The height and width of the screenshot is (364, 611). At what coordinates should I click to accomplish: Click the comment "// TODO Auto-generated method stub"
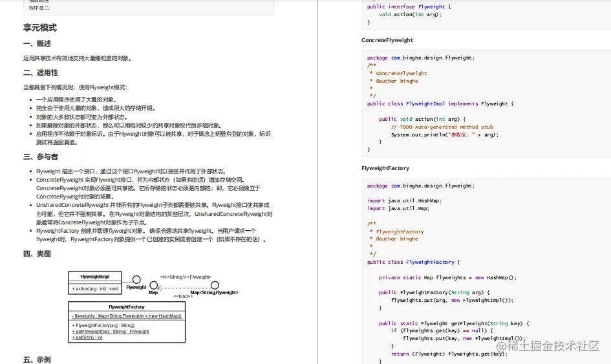click(442, 127)
